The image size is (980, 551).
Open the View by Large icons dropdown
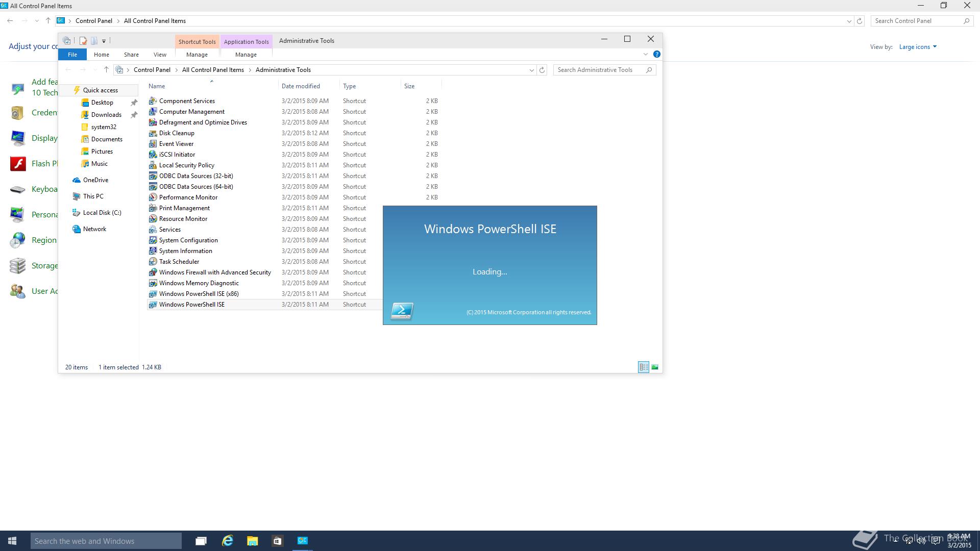coord(918,47)
